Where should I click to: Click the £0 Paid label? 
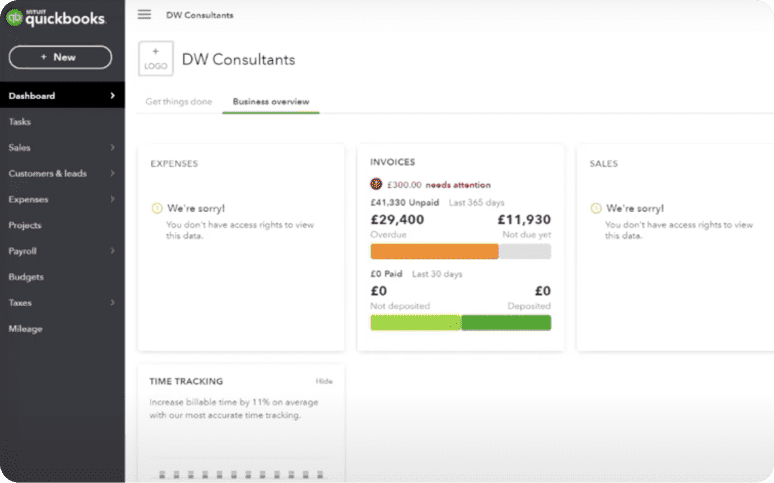387,274
